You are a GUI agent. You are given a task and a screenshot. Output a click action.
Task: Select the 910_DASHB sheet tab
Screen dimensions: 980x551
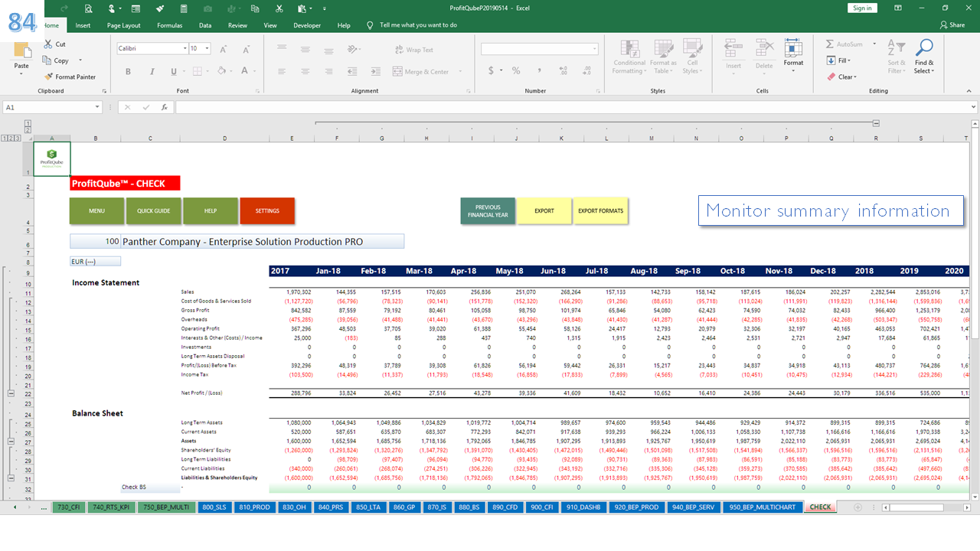583,507
